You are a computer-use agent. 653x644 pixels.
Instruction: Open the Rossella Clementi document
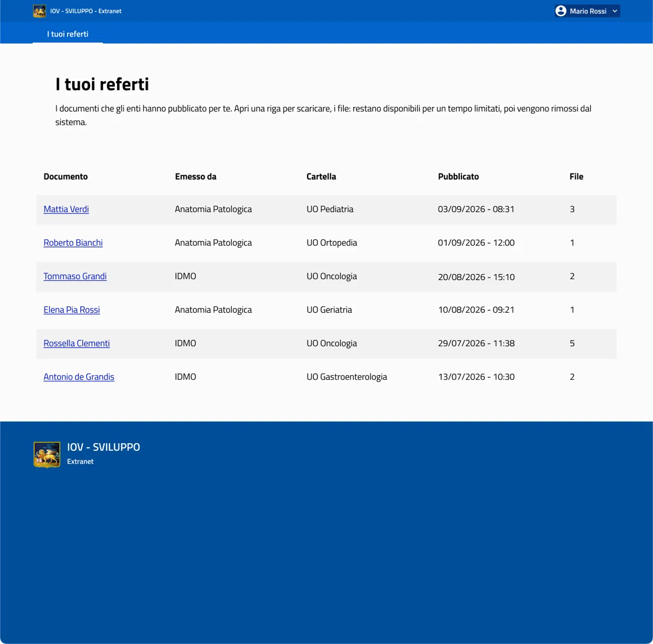click(x=77, y=343)
